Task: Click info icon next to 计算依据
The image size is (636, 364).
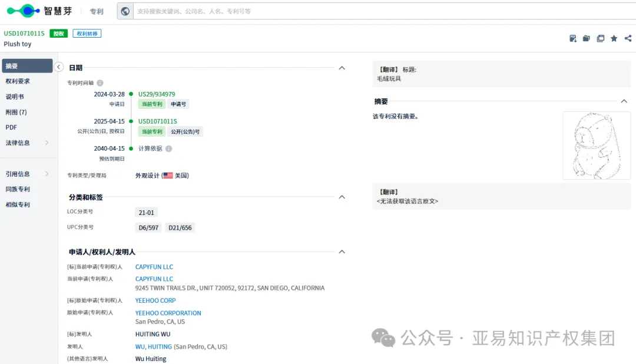Action: pyautogui.click(x=169, y=148)
